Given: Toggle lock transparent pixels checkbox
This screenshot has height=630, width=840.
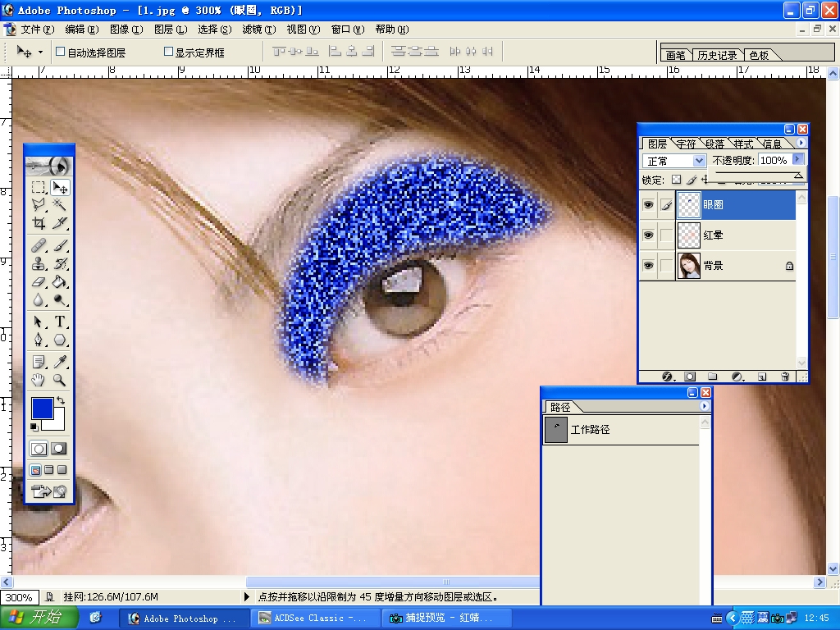Looking at the screenshot, I should tap(677, 180).
